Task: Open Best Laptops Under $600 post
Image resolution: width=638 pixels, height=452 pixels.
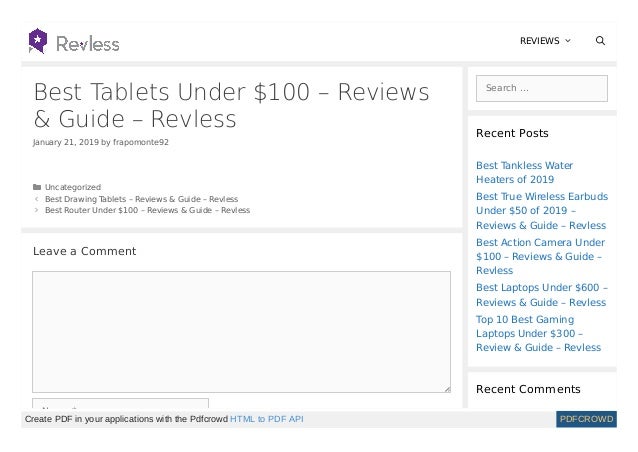Action: coord(540,295)
